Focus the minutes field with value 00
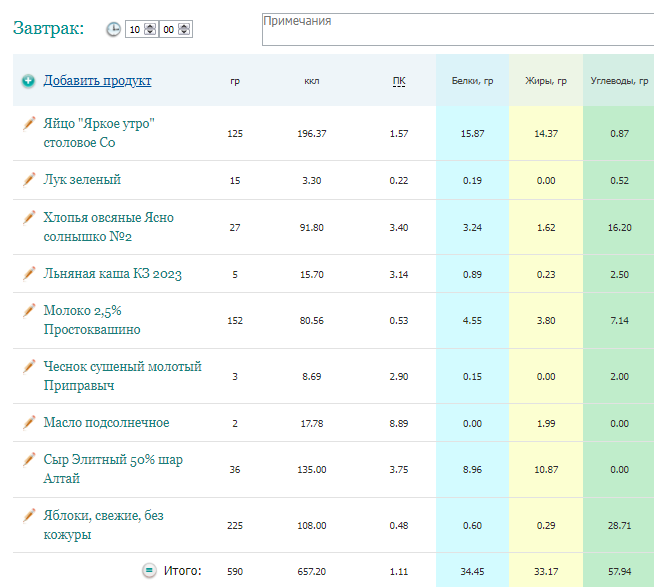 pos(176,29)
